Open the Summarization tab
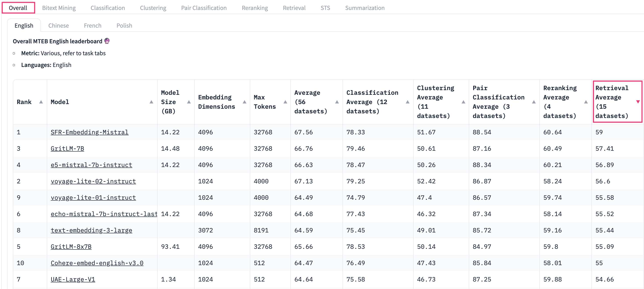 point(365,8)
